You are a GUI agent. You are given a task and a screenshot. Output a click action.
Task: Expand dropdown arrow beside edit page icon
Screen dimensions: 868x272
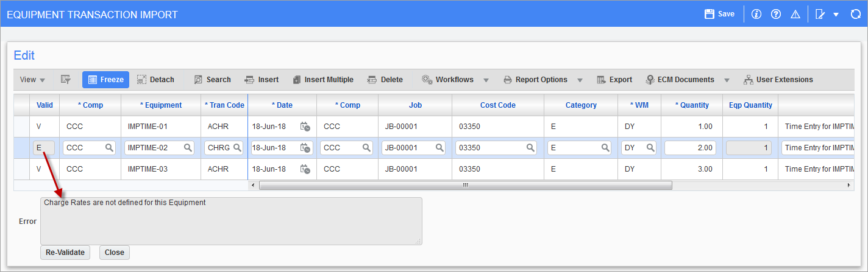pos(836,14)
